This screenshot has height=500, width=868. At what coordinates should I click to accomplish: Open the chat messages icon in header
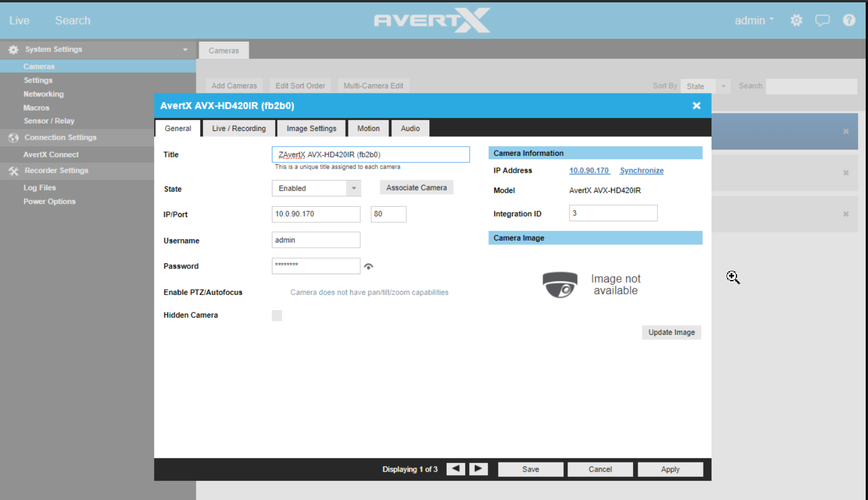pyautogui.click(x=822, y=21)
